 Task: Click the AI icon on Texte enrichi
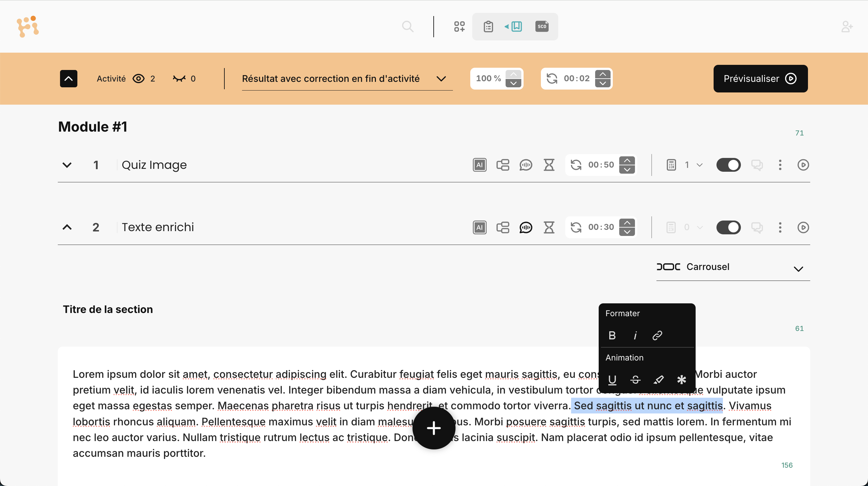pyautogui.click(x=480, y=227)
